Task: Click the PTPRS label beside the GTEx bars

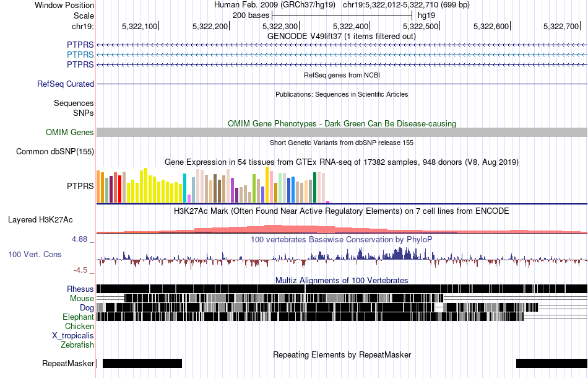Action: (80, 186)
